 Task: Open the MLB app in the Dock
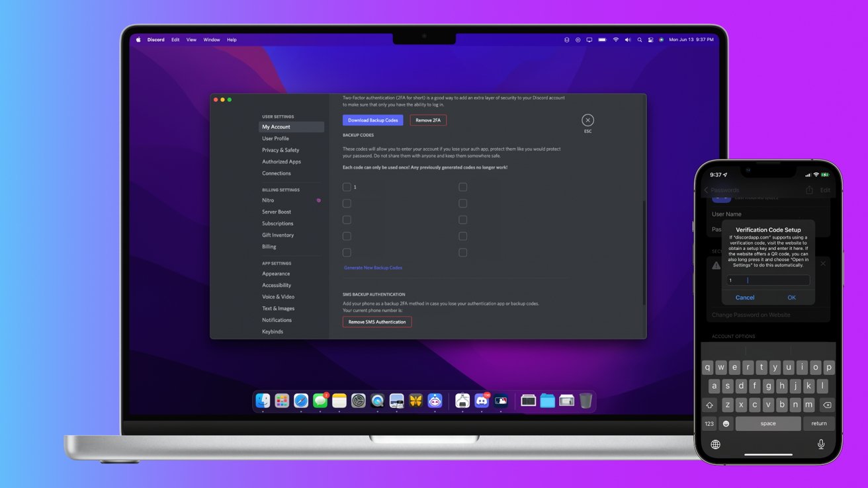point(501,401)
